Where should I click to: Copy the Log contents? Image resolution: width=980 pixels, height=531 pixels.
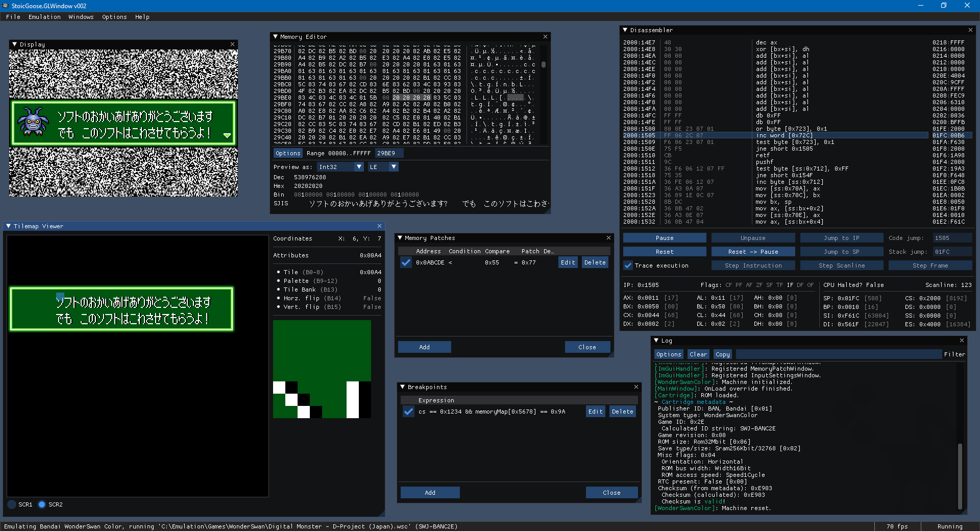pyautogui.click(x=722, y=354)
